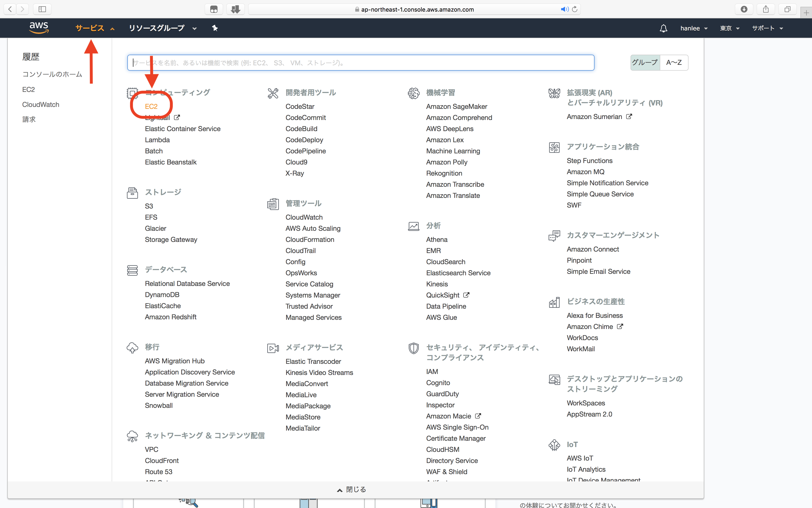The height and width of the screenshot is (508, 812).
Task: Open Amazon Sumerian external link
Action: click(599, 117)
